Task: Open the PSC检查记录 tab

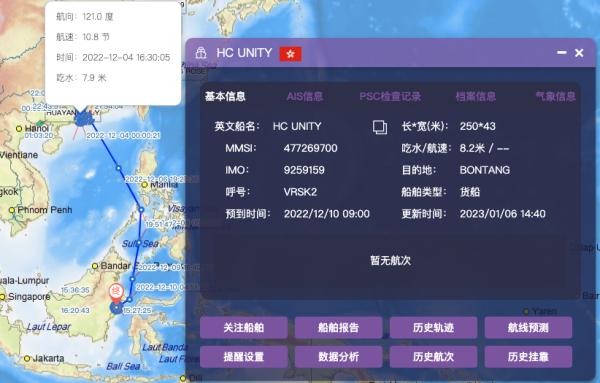Action: click(x=390, y=96)
